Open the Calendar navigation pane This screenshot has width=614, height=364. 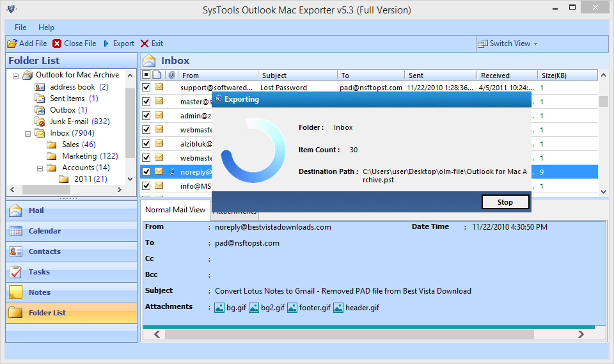pos(45,231)
